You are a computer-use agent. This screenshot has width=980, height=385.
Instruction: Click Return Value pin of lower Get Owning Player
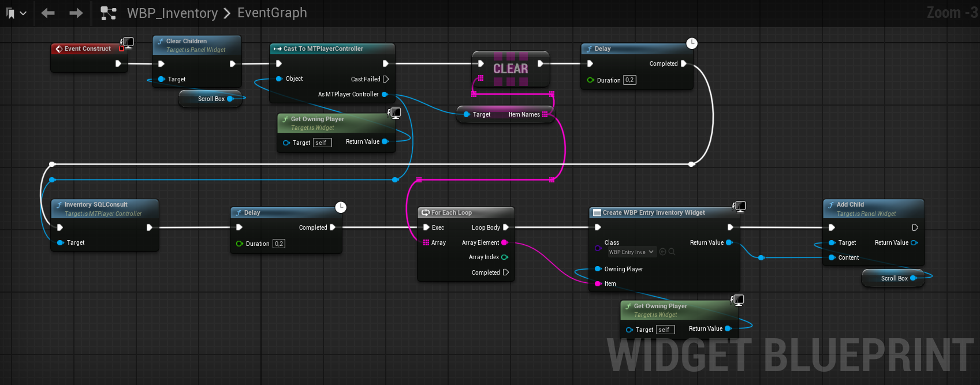(x=728, y=328)
